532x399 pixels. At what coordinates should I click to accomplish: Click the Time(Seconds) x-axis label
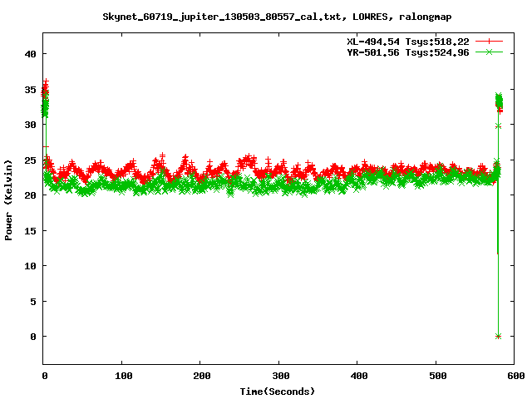[x=277, y=392]
